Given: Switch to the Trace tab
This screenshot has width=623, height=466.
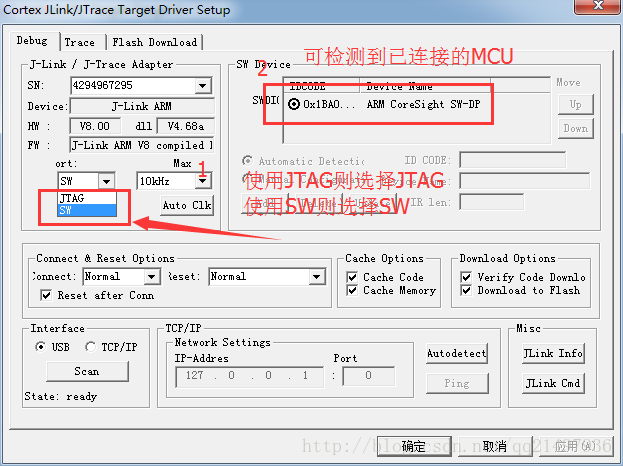Looking at the screenshot, I should pyautogui.click(x=79, y=42).
